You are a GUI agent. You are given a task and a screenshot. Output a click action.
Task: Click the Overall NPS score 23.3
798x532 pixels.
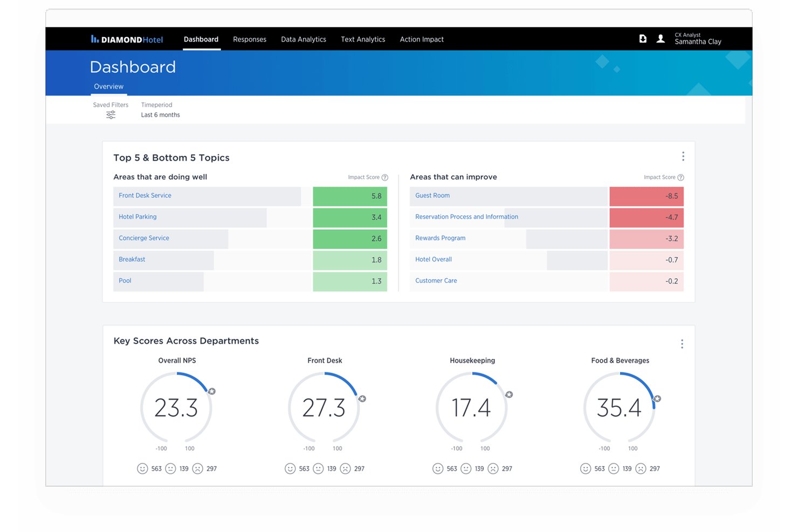(x=176, y=408)
